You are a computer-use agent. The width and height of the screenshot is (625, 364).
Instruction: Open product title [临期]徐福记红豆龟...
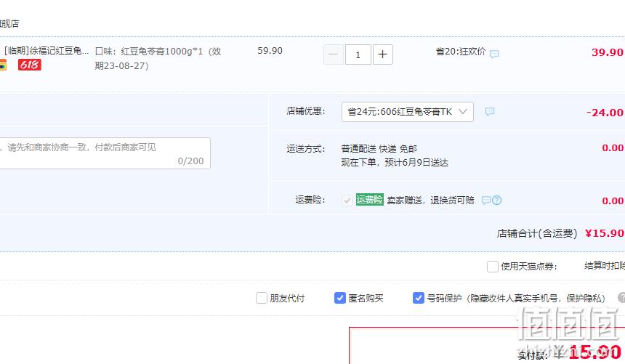(x=47, y=51)
